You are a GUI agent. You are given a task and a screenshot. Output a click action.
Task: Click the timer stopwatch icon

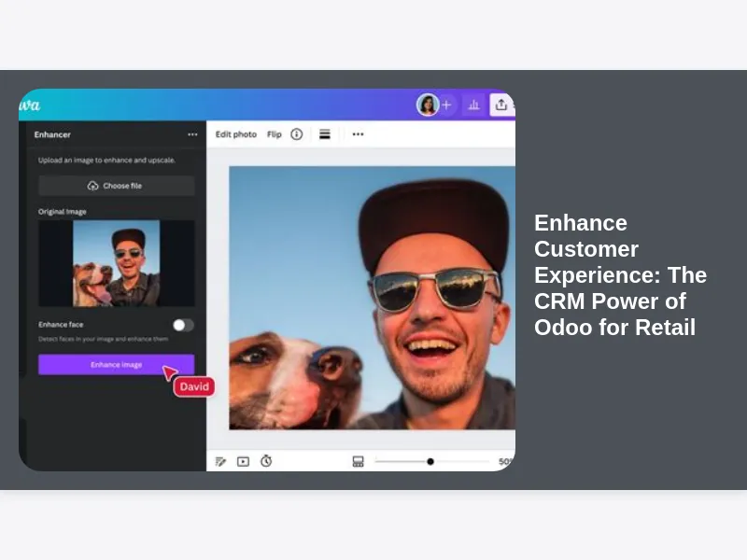(266, 461)
